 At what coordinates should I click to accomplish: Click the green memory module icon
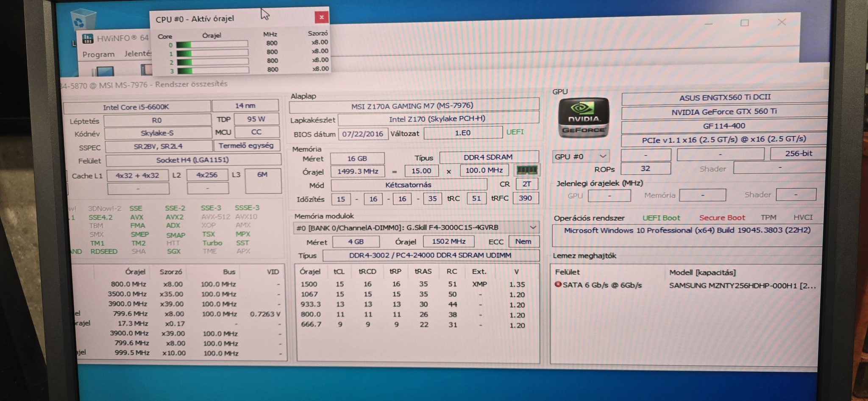[x=526, y=170]
